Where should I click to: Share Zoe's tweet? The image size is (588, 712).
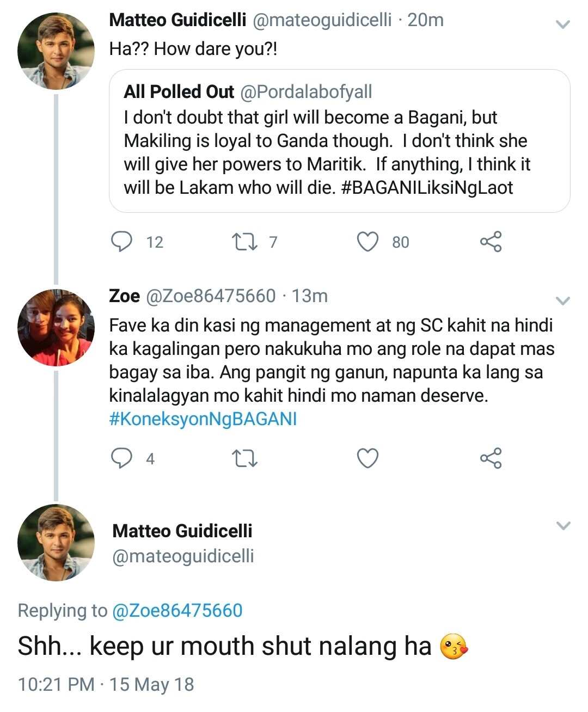(491, 458)
